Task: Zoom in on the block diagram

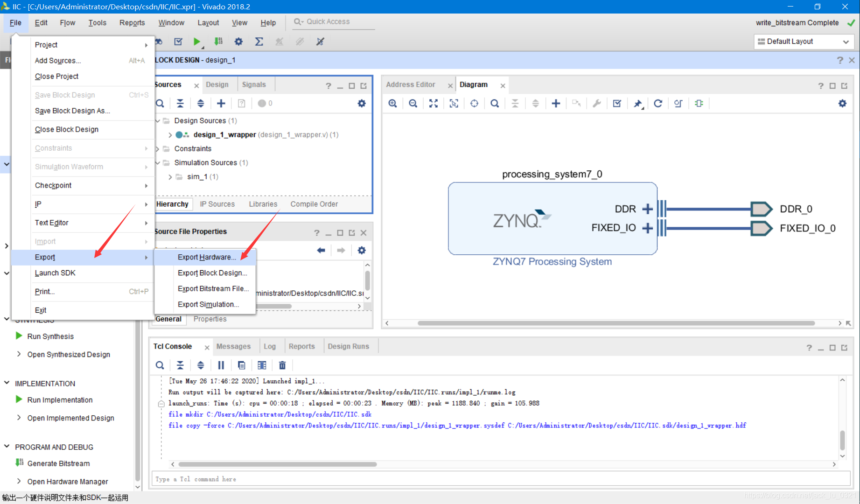Action: [x=393, y=103]
